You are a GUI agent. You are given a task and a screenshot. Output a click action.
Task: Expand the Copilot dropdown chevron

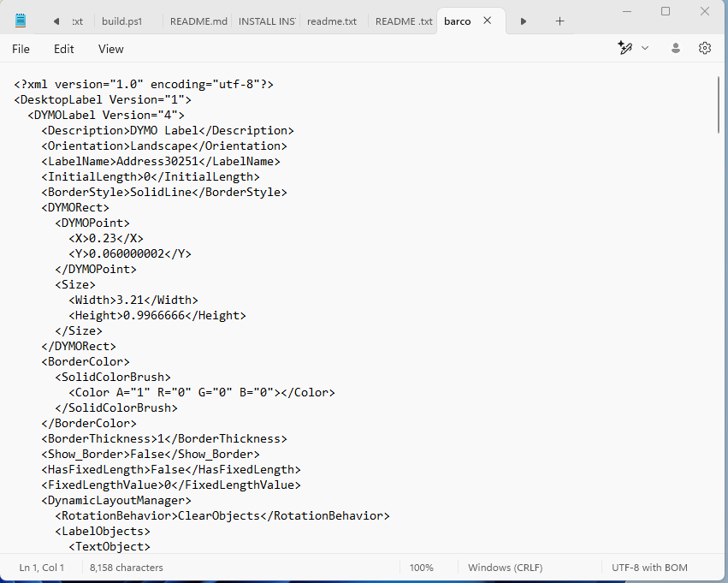click(645, 48)
